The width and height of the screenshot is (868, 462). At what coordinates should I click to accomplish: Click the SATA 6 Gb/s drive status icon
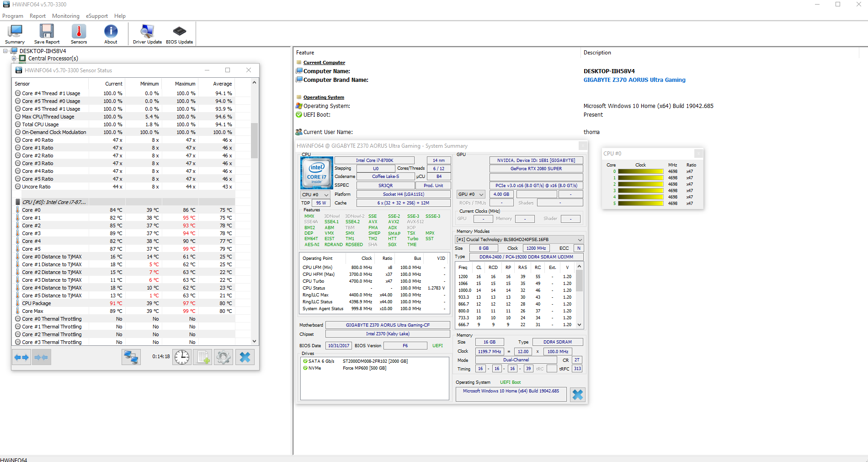click(305, 361)
